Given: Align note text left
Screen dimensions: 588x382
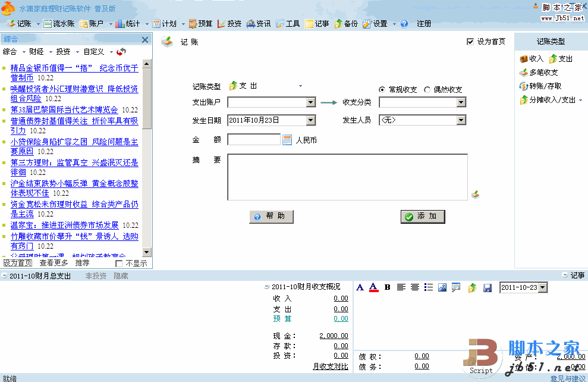Looking at the screenshot, I should click(x=401, y=287).
